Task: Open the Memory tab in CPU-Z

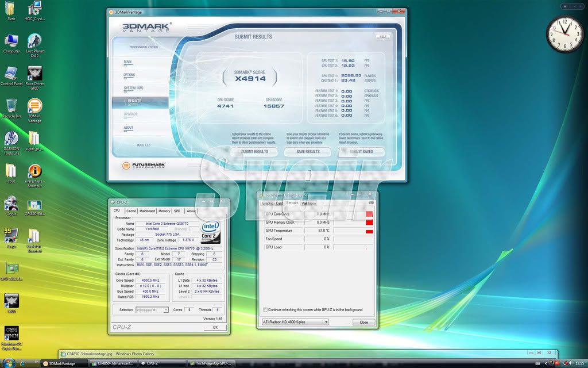Action: tap(164, 211)
